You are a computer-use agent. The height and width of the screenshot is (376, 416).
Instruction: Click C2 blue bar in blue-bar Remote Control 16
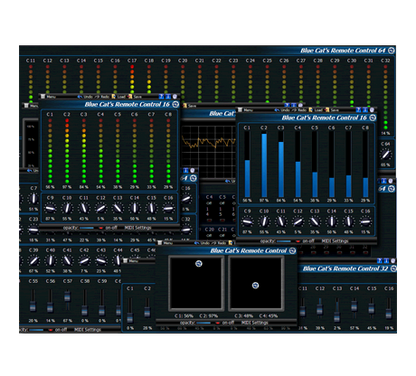click(264, 165)
